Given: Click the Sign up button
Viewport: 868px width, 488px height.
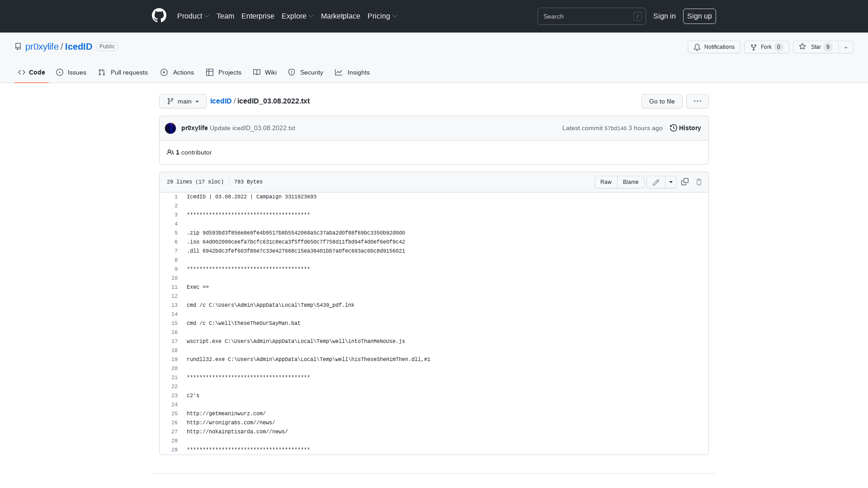Looking at the screenshot, I should pyautogui.click(x=699, y=16).
